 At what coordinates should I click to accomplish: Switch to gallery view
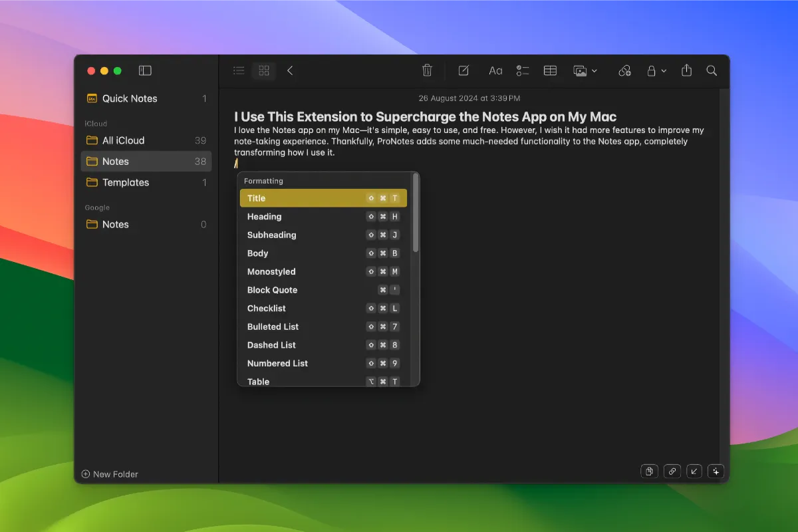pyautogui.click(x=264, y=70)
